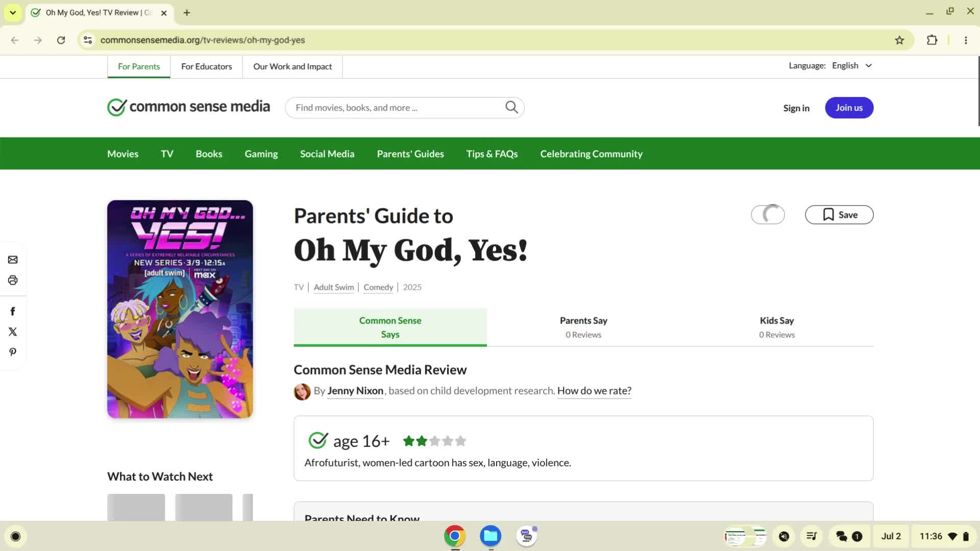Pin the review on Pinterest

(13, 352)
